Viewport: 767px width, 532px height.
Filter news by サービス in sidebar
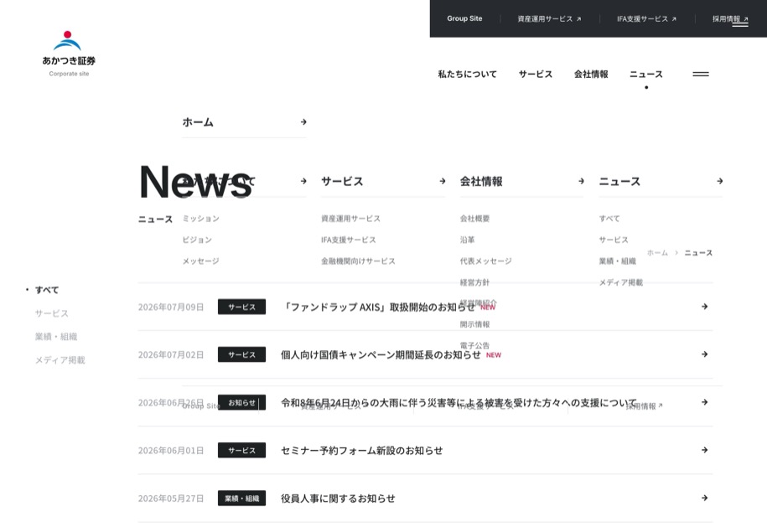[51, 313]
